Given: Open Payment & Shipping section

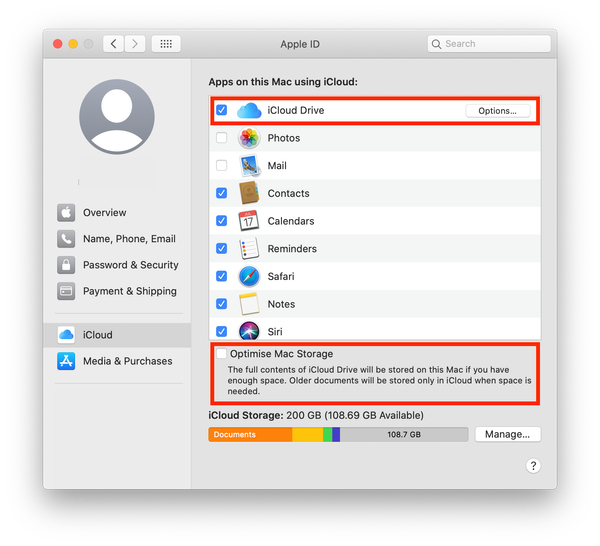Looking at the screenshot, I should (x=118, y=292).
